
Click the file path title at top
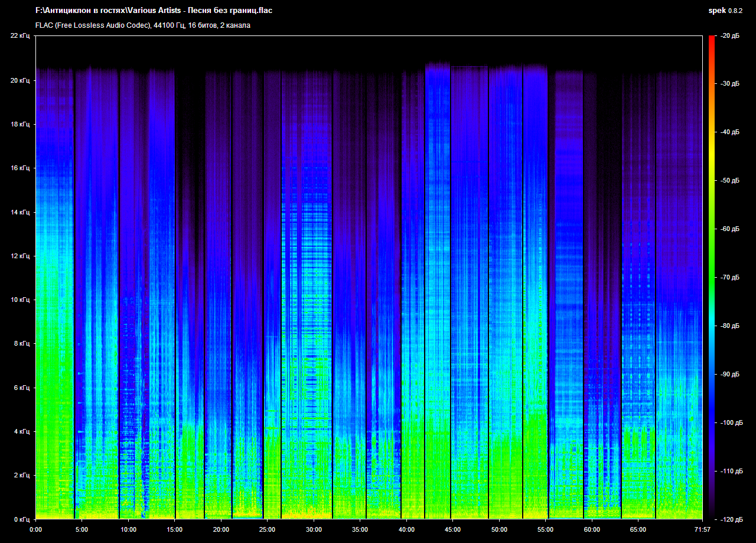pos(154,11)
